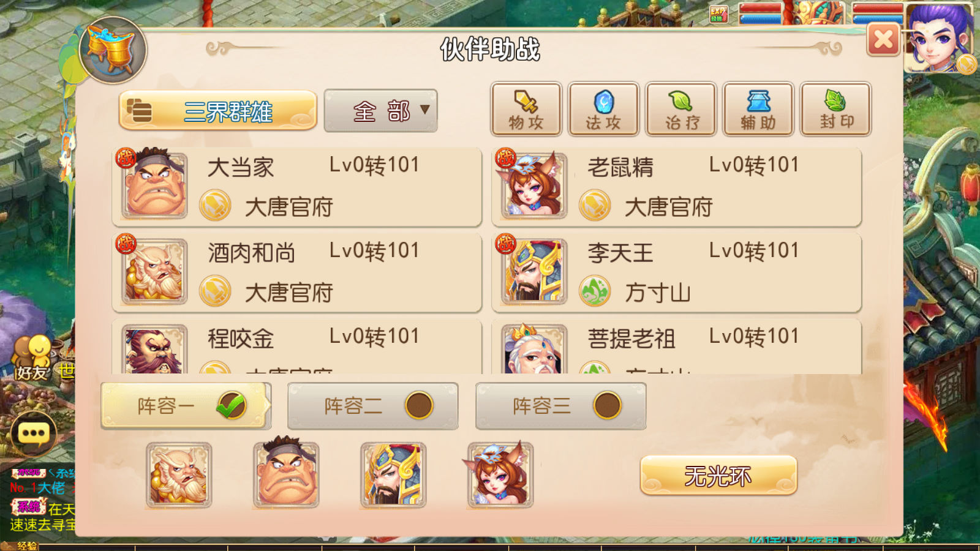Remove 老鼠精 portrait from lineup slots
The width and height of the screenshot is (980, 551).
[x=500, y=475]
